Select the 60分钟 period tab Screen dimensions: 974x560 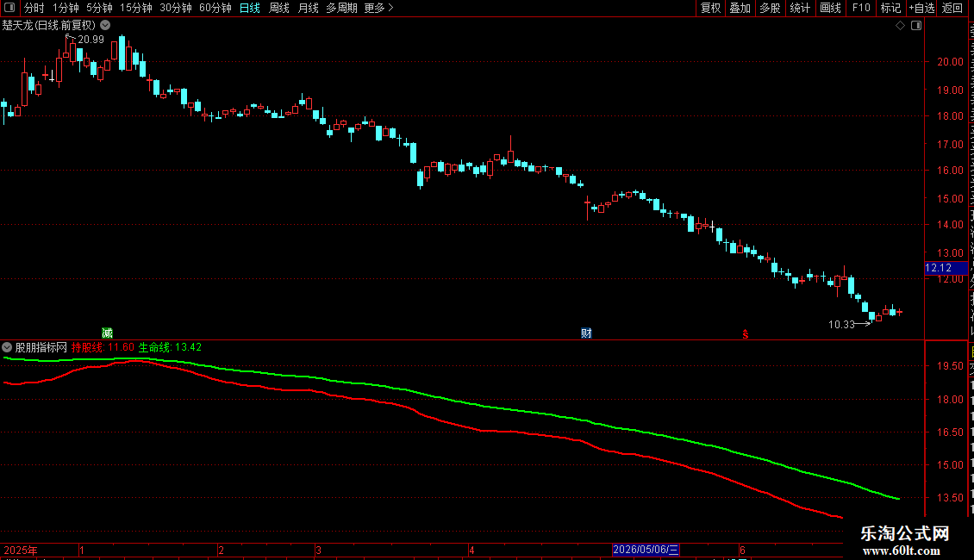coord(215,8)
